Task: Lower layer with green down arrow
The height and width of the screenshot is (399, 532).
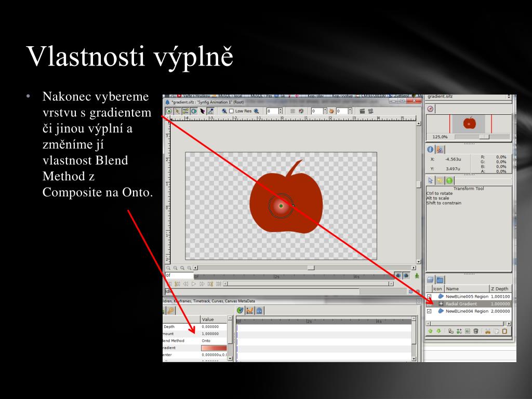Action: 438,331
